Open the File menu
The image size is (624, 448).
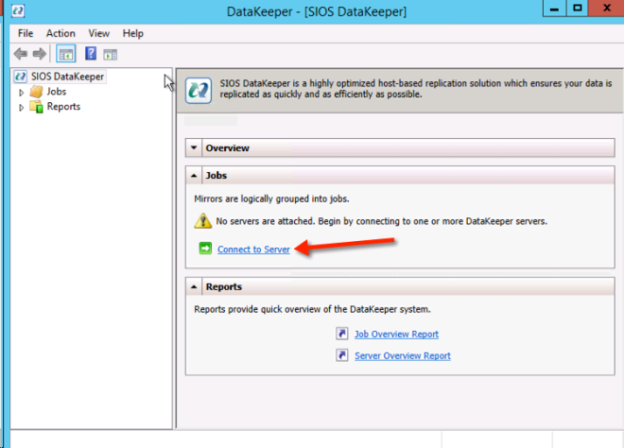coord(25,33)
